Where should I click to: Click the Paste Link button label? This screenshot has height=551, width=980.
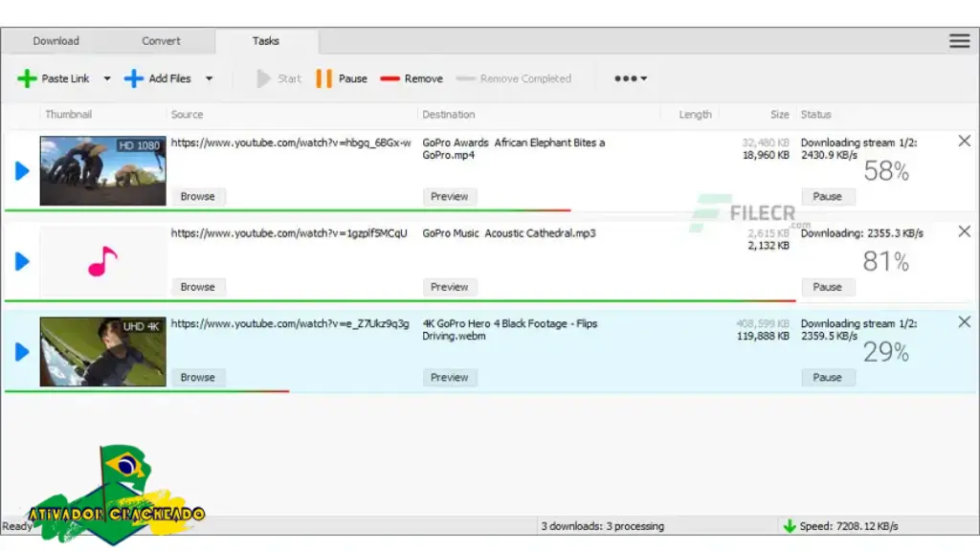tap(65, 78)
